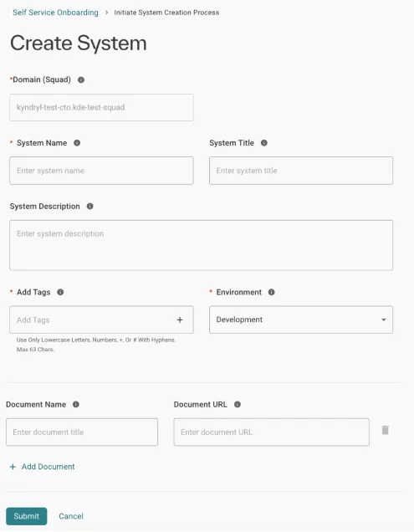Click into the System Title field
The image size is (414, 532).
pyautogui.click(x=301, y=171)
